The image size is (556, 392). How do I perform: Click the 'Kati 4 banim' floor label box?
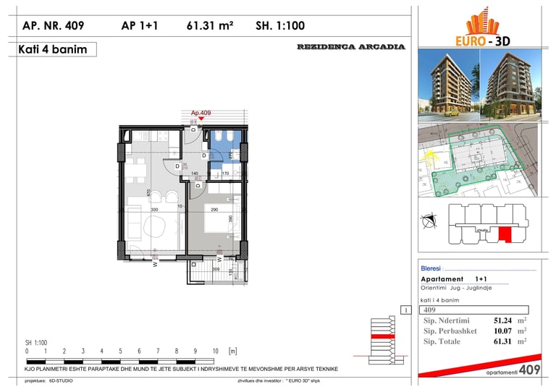(x=53, y=49)
